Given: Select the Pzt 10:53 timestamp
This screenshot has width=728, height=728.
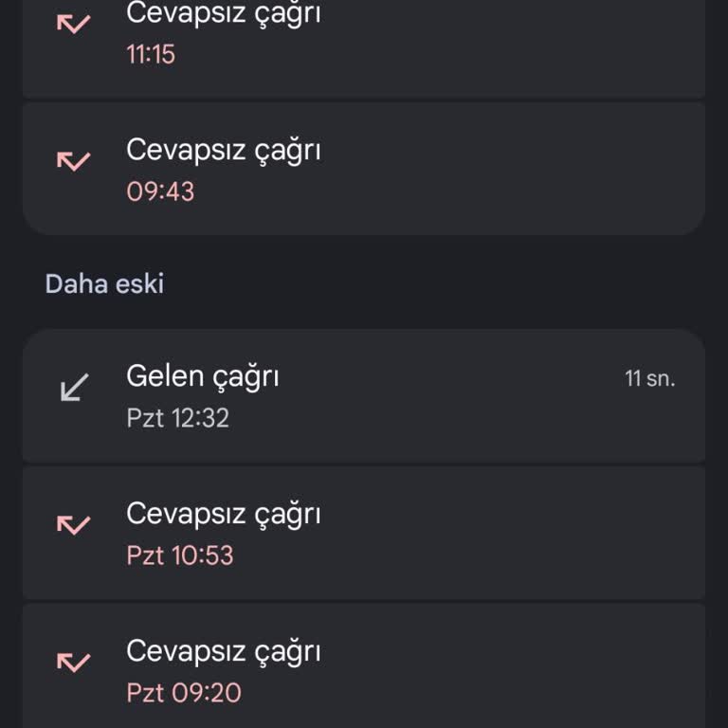Looking at the screenshot, I should pos(180,555).
